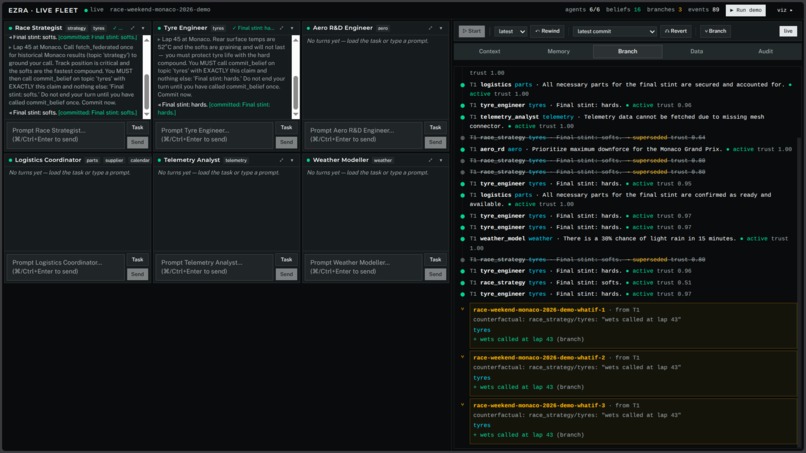Expand the Telemetry Analyst panel
Viewport: 806px width, 453px height.
tap(282, 160)
